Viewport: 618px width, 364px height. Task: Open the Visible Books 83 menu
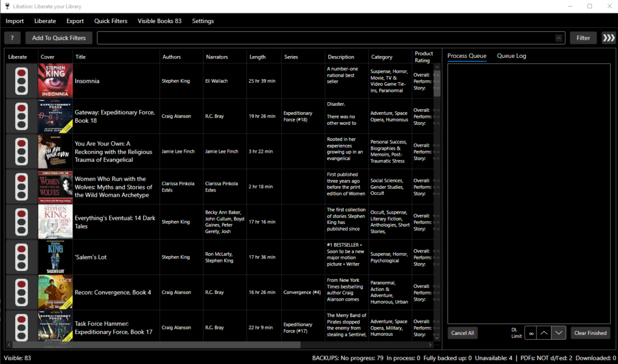coord(159,21)
